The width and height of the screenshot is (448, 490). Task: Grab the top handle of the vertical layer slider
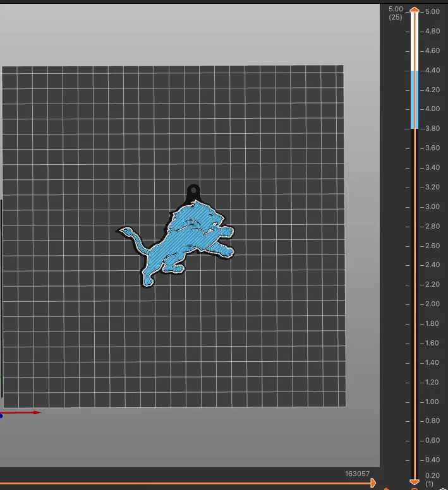[x=415, y=10]
